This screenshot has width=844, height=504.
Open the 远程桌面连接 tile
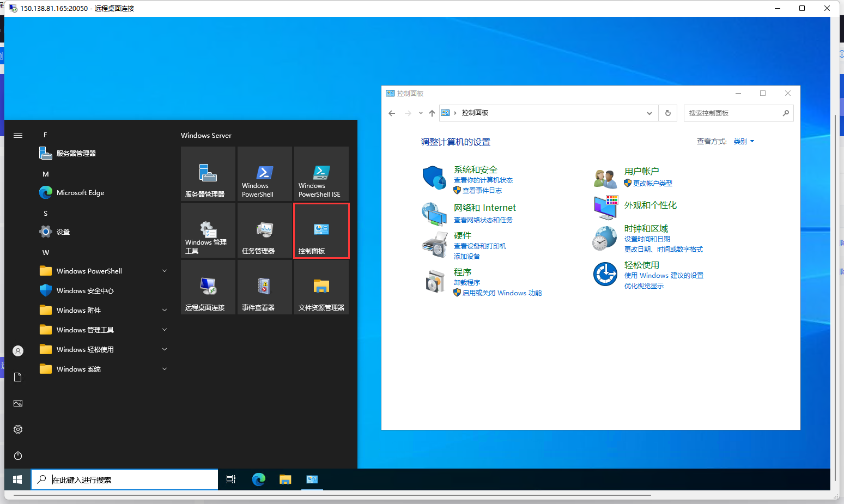point(208,287)
